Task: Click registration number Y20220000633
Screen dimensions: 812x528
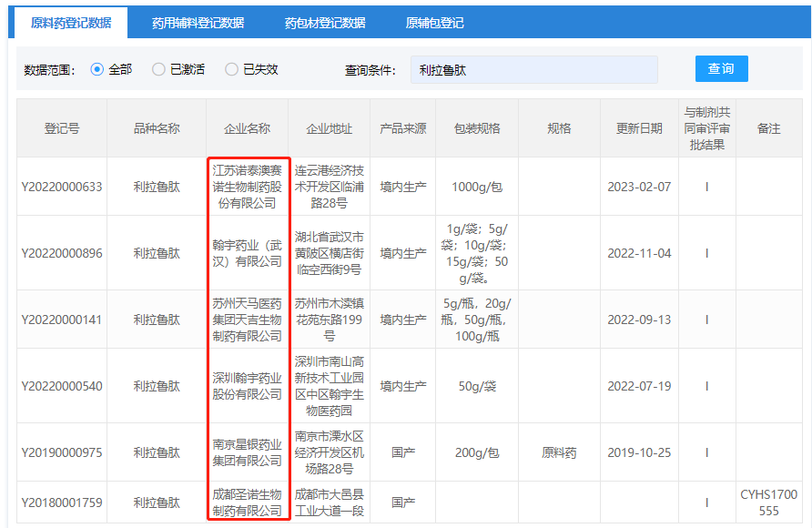Action: 62,187
